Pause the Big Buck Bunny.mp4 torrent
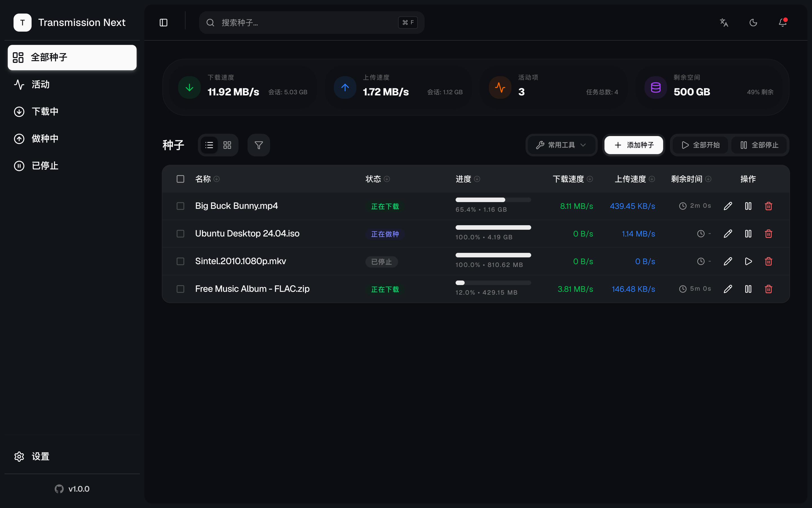The image size is (812, 508). tap(748, 206)
